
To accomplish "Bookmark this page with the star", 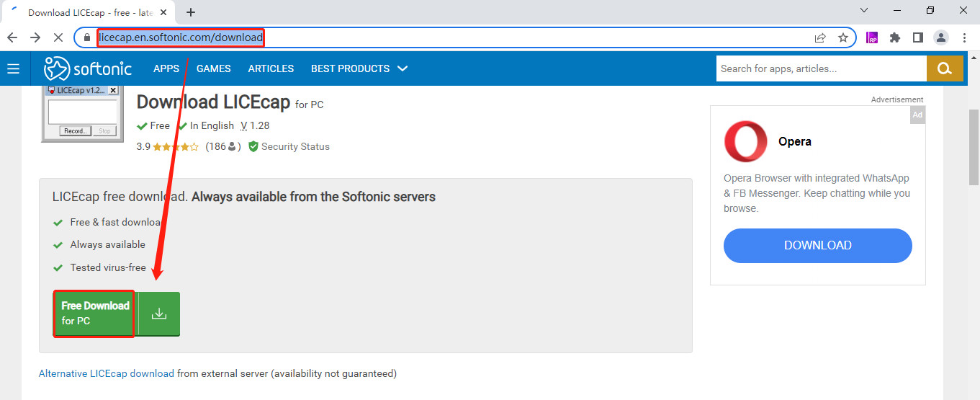I will click(x=843, y=37).
